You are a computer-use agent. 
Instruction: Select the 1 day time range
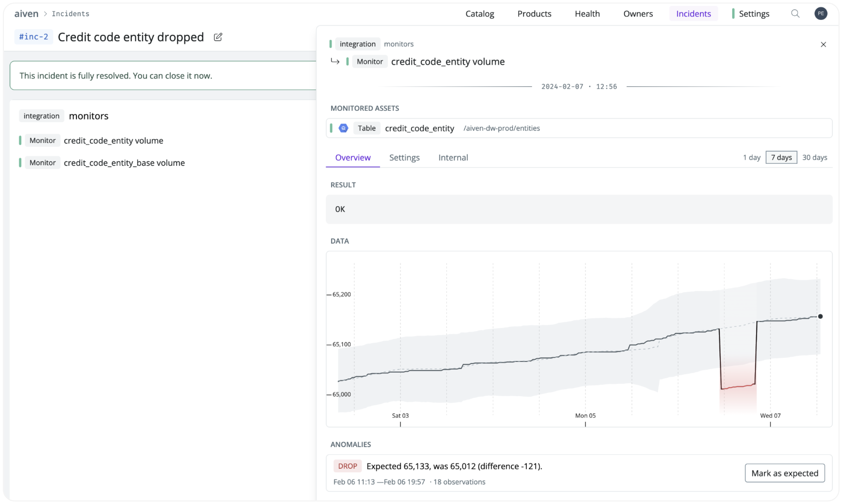751,158
